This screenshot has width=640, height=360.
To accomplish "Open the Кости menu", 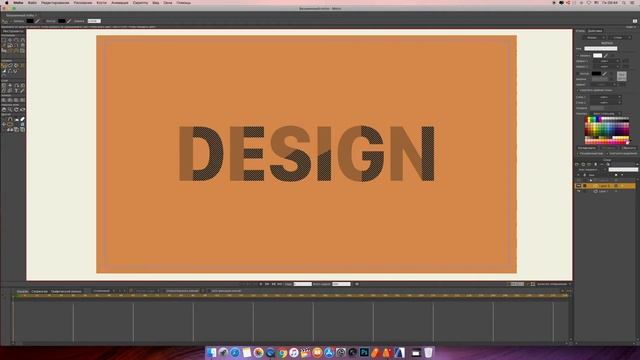I will click(x=101, y=2).
